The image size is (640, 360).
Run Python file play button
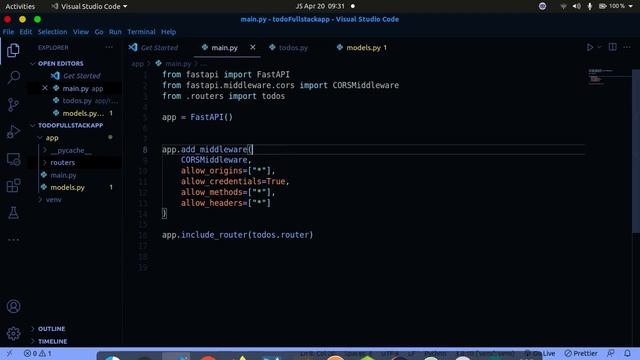pyautogui.click(x=590, y=47)
